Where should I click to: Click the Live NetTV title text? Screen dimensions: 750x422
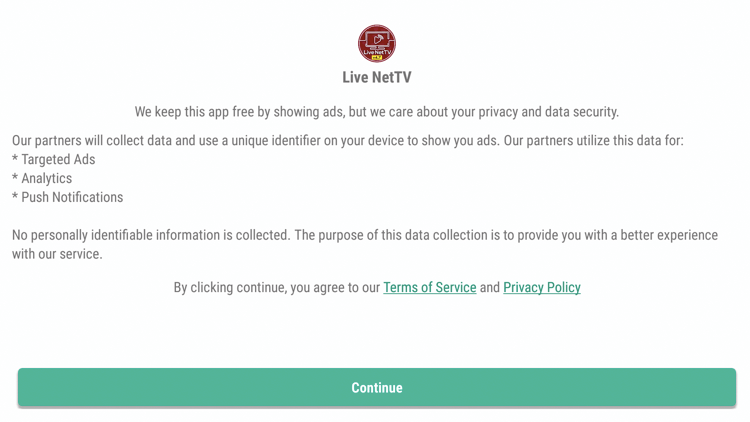[x=377, y=78]
